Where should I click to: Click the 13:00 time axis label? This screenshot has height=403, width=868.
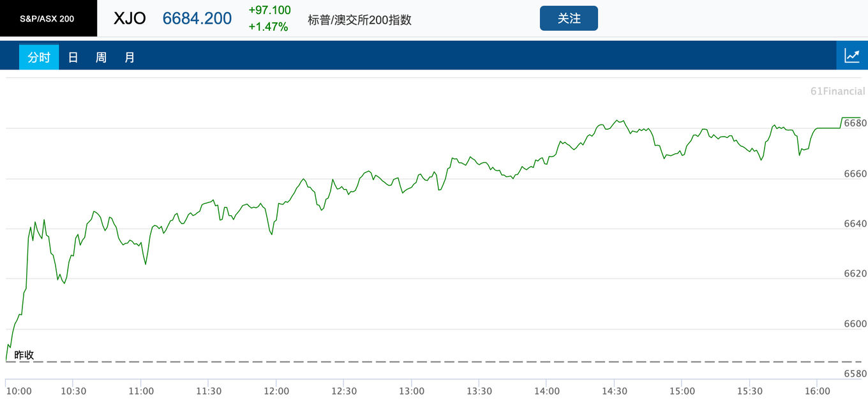pyautogui.click(x=412, y=391)
